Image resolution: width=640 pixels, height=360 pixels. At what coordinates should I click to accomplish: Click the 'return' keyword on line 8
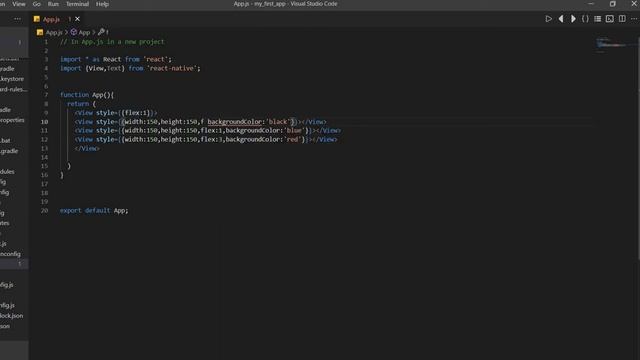pos(78,104)
